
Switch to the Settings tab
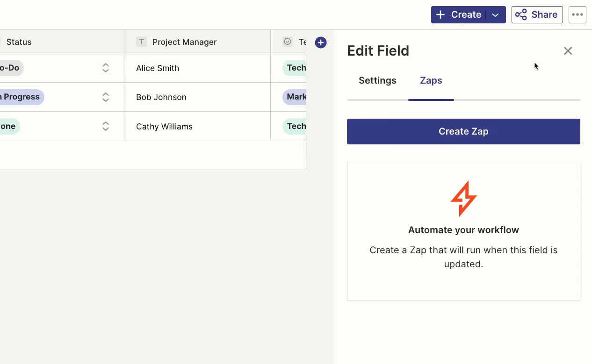377,80
